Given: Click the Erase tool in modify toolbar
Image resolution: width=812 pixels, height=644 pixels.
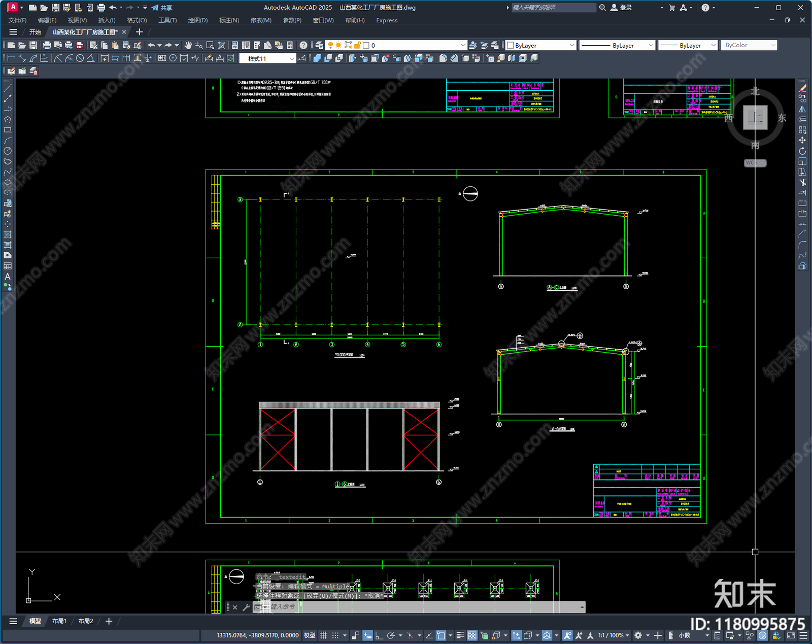Looking at the screenshot, I should 802,88.
